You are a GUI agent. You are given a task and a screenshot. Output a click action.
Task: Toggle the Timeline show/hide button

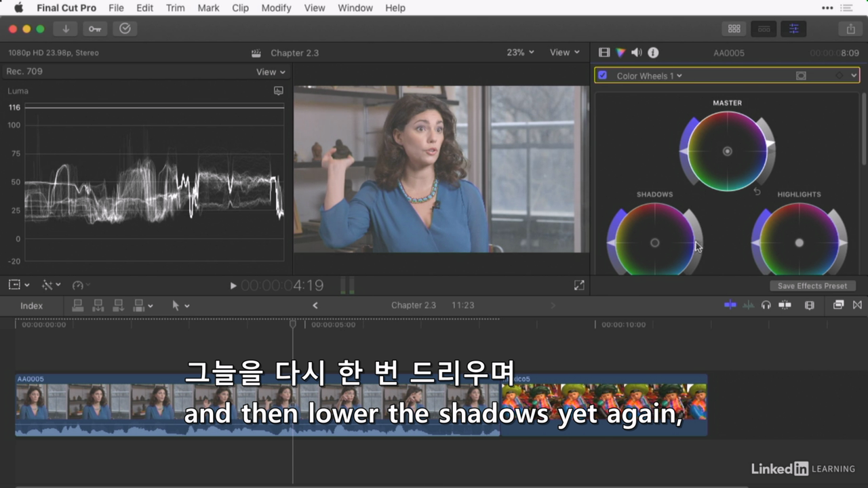coord(764,28)
